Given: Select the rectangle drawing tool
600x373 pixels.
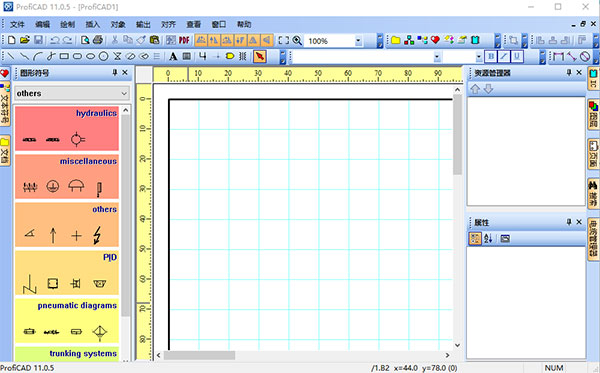Looking at the screenshot, I should coord(64,57).
